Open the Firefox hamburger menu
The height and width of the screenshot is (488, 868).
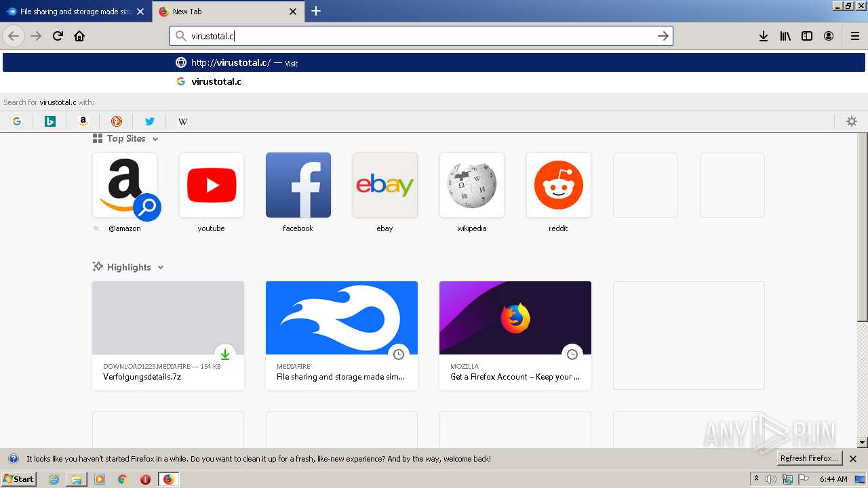[x=854, y=36]
